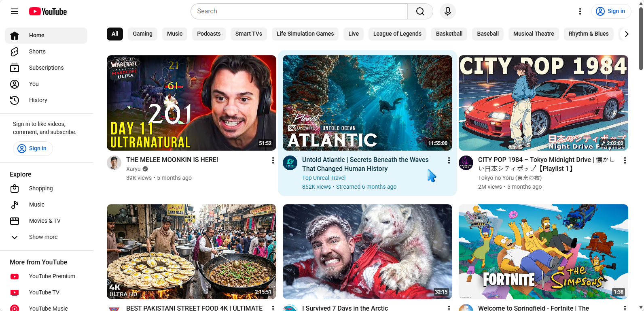Play the Day 11 Ultranatural thumbnail
The height and width of the screenshot is (311, 644).
click(x=191, y=103)
